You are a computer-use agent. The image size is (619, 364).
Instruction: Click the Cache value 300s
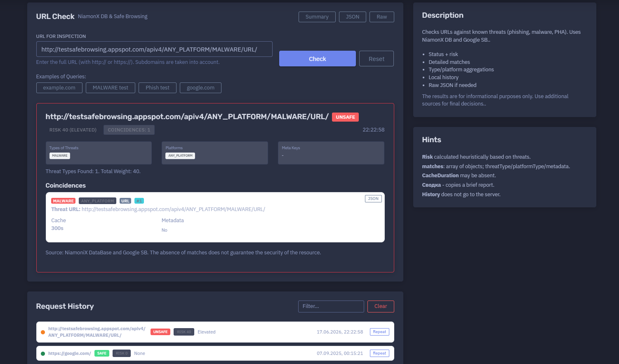tap(57, 228)
